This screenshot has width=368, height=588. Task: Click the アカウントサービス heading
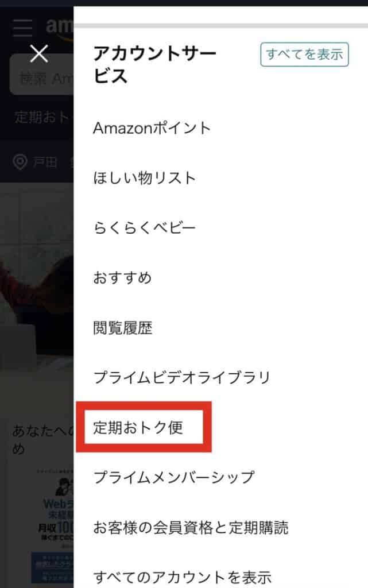[154, 64]
